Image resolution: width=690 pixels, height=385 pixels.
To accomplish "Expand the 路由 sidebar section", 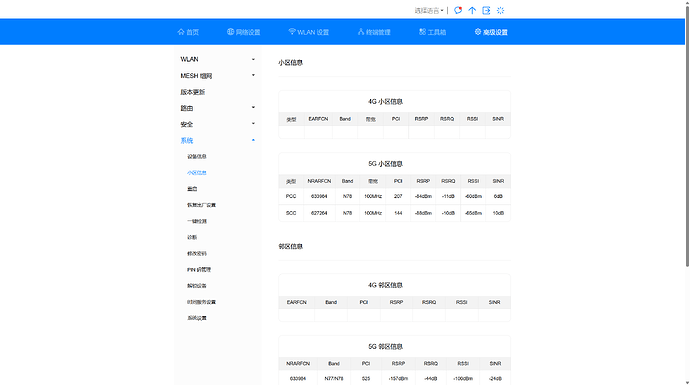I will pyautogui.click(x=217, y=108).
